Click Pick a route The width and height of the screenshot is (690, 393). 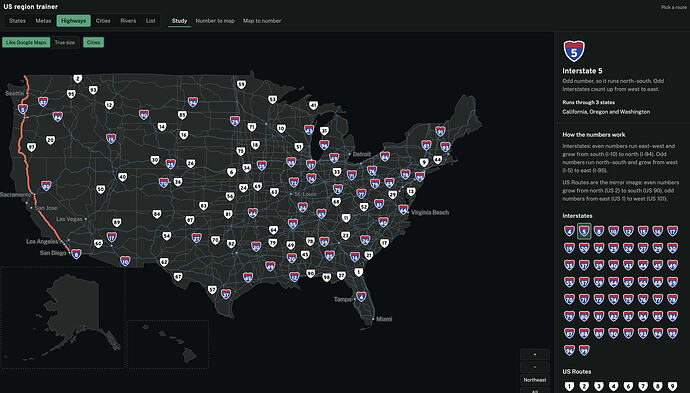pyautogui.click(x=673, y=7)
